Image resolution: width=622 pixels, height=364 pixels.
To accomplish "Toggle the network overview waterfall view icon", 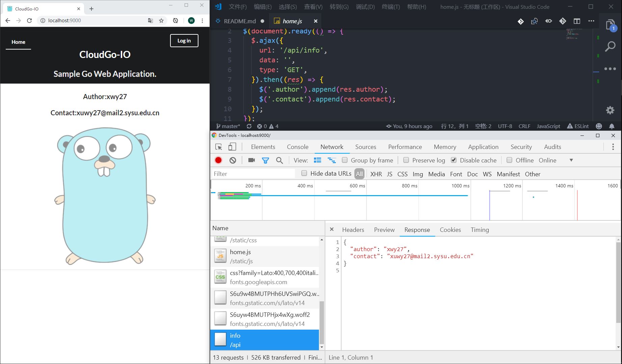I will 332,160.
